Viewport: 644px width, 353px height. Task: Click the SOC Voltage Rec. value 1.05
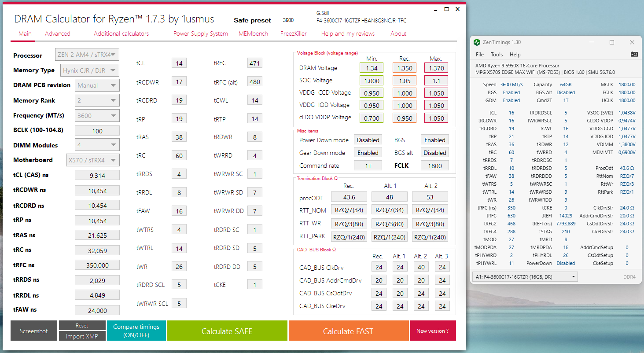[x=405, y=81]
